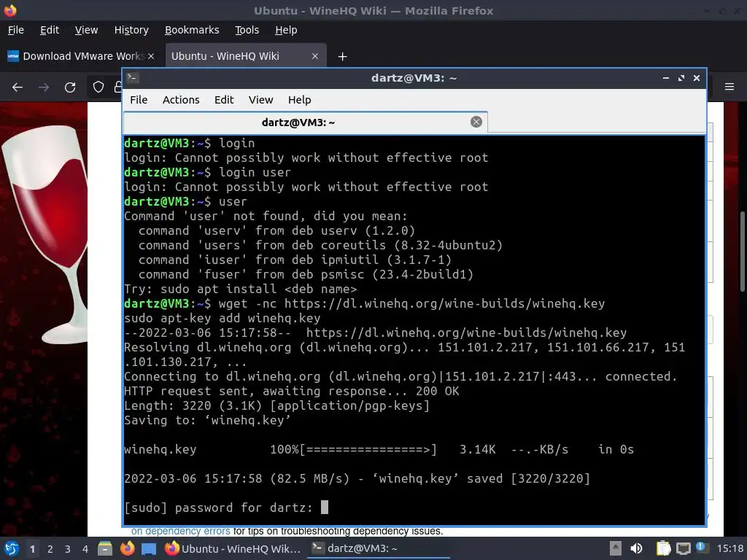Image resolution: width=747 pixels, height=560 pixels.
Task: Go forward one page in Firefox
Action: (44, 87)
